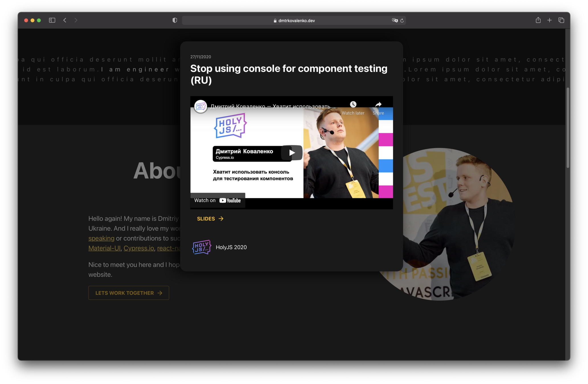The height and width of the screenshot is (384, 588).
Task: Click the page vertical scrollbar thumb
Action: [567, 128]
